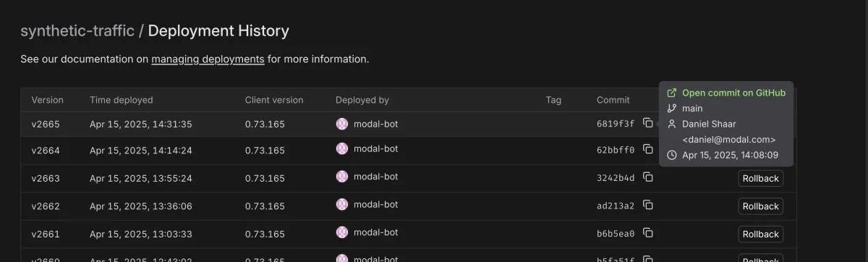Rollback to version v2661

(760, 234)
